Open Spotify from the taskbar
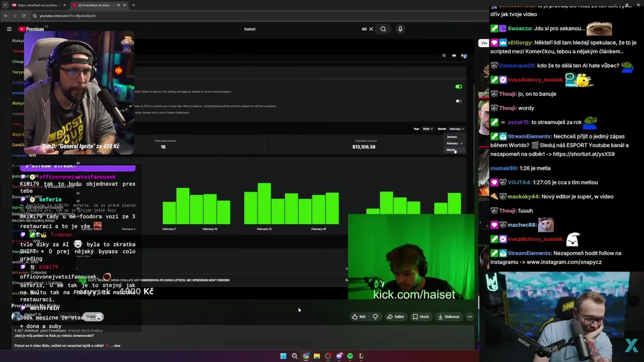The image size is (644, 362). (x=350, y=356)
